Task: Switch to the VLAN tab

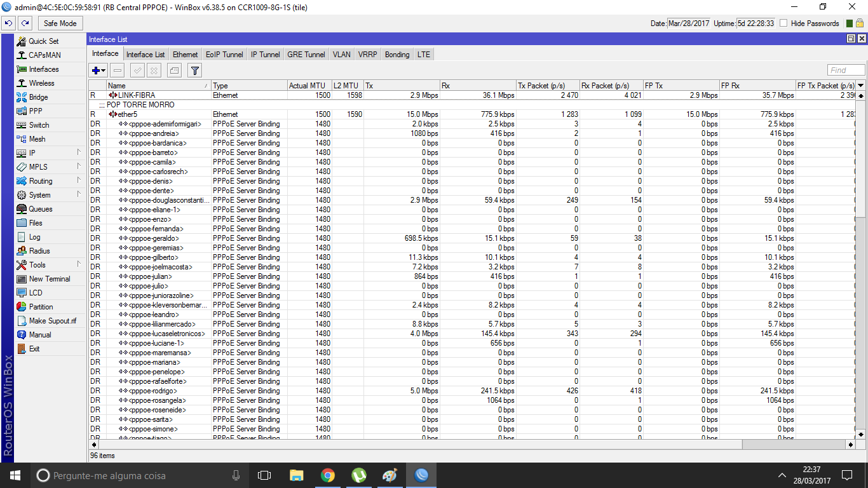Action: tap(342, 55)
